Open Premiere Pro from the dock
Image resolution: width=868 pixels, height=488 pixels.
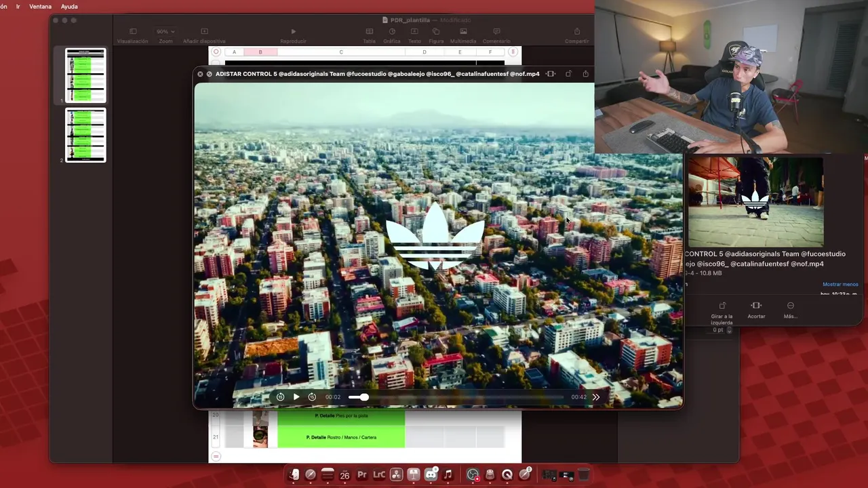tap(362, 475)
